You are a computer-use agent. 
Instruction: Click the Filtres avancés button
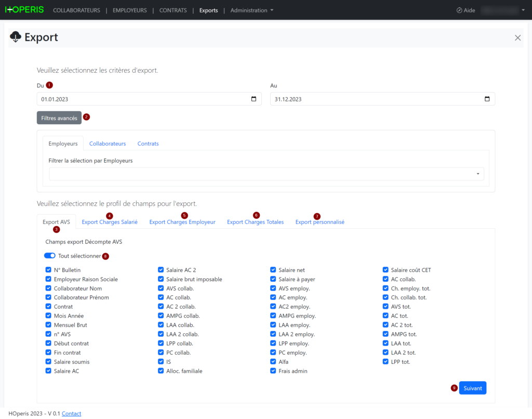(59, 118)
